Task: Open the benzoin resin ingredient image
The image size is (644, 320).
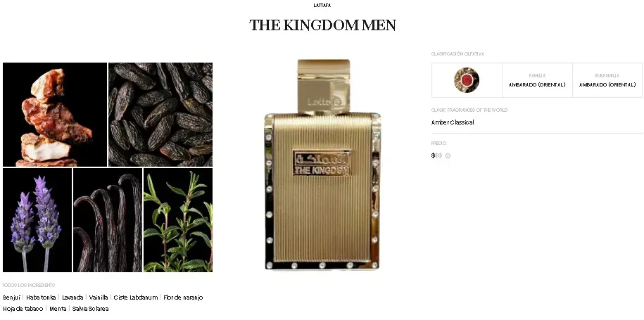Action: pos(55,115)
